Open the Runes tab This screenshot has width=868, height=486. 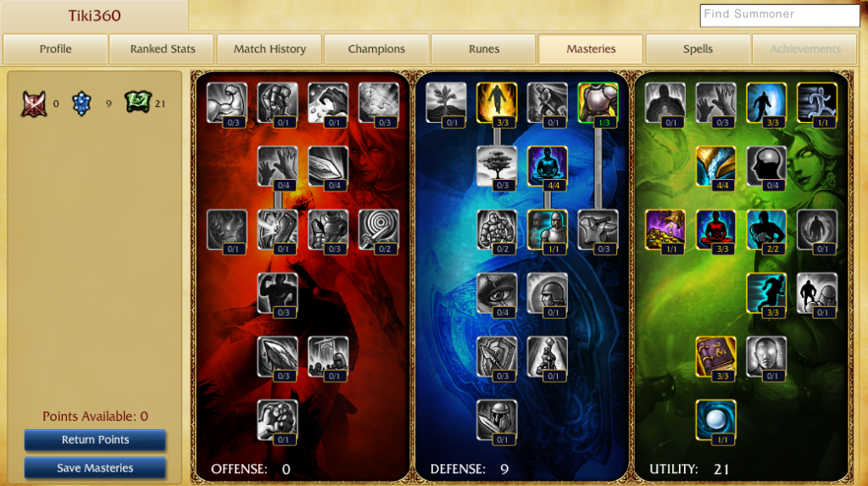(x=484, y=48)
